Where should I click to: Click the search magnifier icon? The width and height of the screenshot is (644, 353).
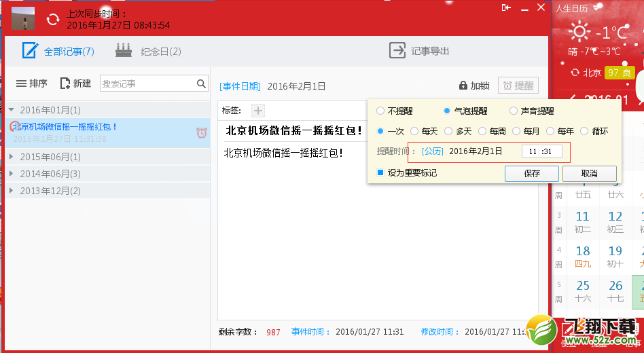coord(201,83)
